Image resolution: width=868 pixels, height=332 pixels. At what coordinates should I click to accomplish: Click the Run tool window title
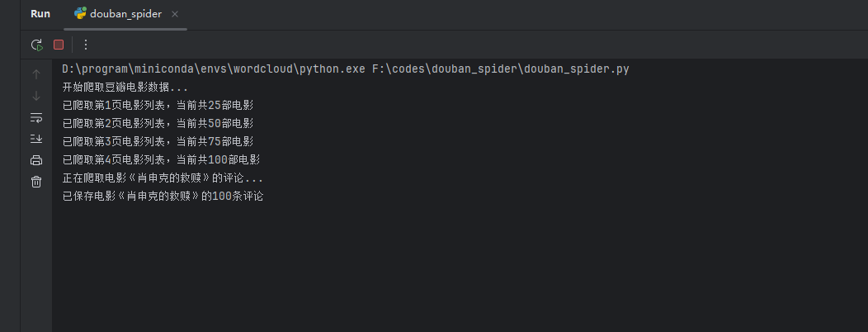40,14
